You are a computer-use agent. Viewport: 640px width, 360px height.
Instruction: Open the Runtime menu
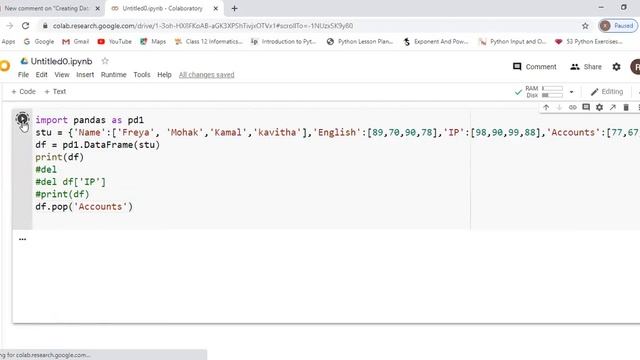click(x=113, y=75)
